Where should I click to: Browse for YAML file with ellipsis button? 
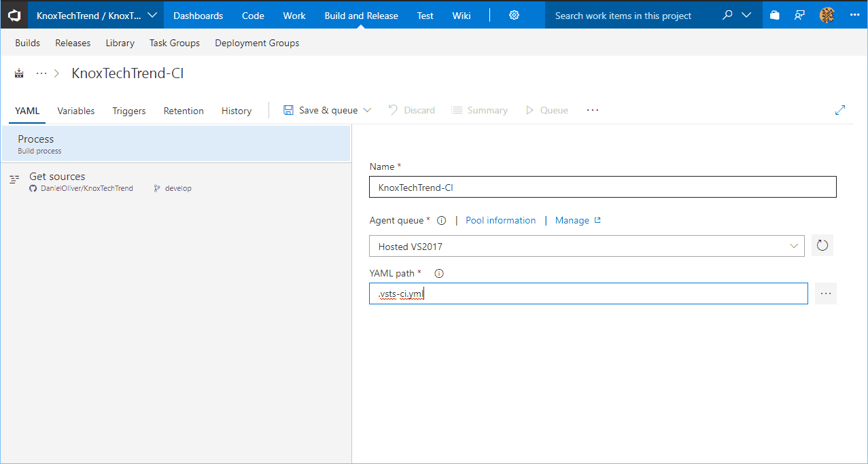(826, 293)
